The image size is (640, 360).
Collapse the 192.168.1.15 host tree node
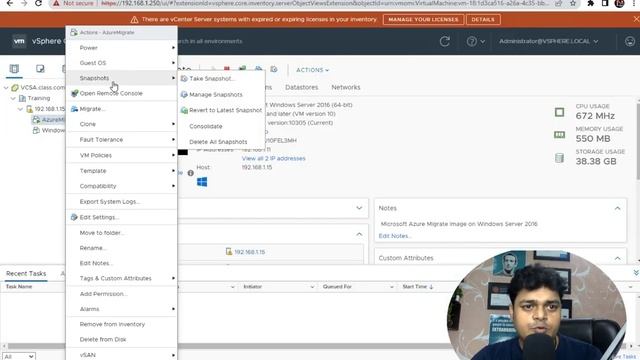(x=20, y=109)
